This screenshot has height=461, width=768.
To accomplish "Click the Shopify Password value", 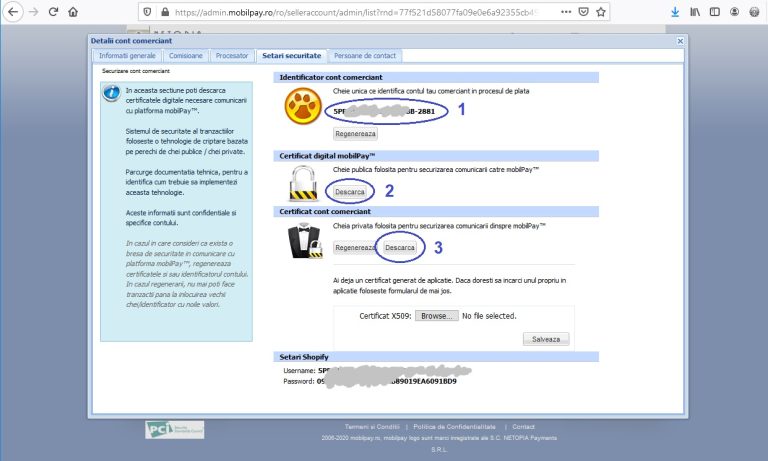I will (386, 381).
